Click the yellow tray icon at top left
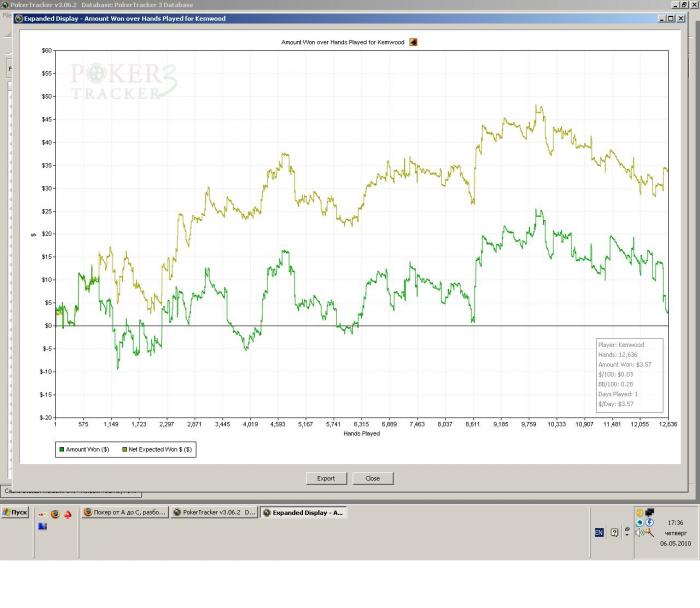The height and width of the screenshot is (608, 700). tap(639, 512)
